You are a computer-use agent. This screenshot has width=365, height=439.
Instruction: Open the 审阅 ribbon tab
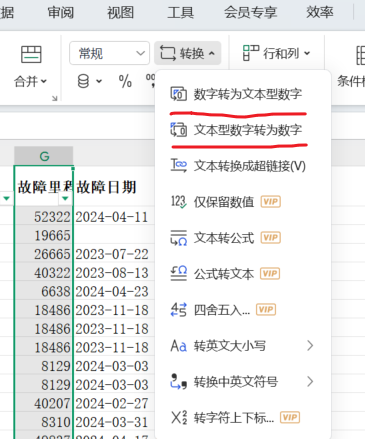[x=61, y=13]
